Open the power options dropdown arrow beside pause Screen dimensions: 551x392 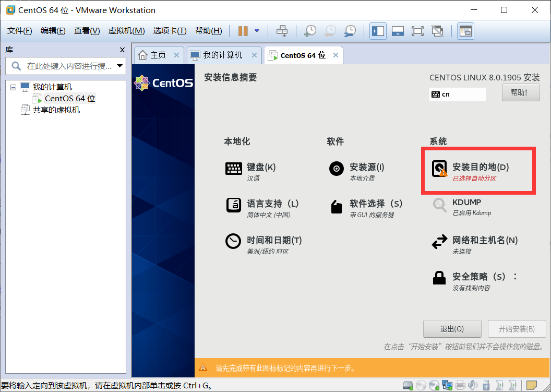click(257, 31)
